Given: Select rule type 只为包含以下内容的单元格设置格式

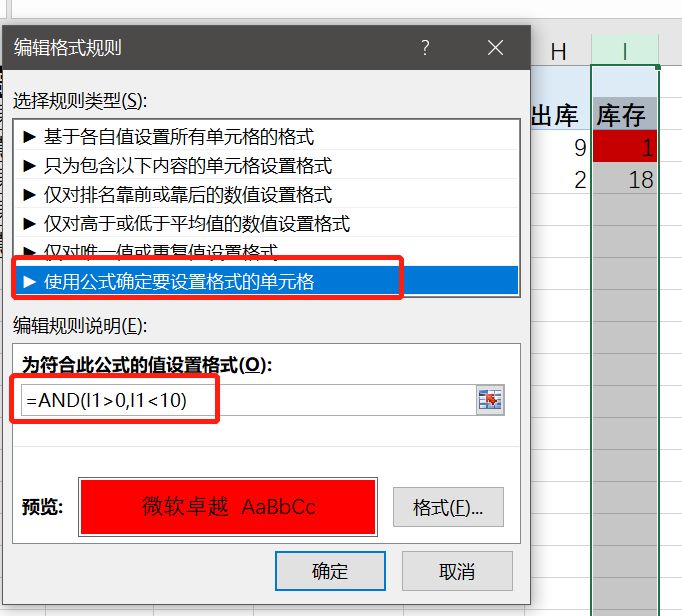Looking at the screenshot, I should [x=267, y=165].
